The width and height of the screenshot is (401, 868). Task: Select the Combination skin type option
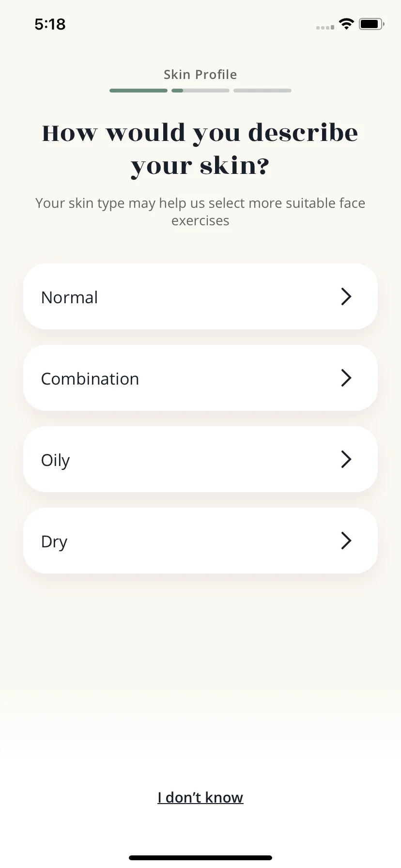pyautogui.click(x=200, y=378)
